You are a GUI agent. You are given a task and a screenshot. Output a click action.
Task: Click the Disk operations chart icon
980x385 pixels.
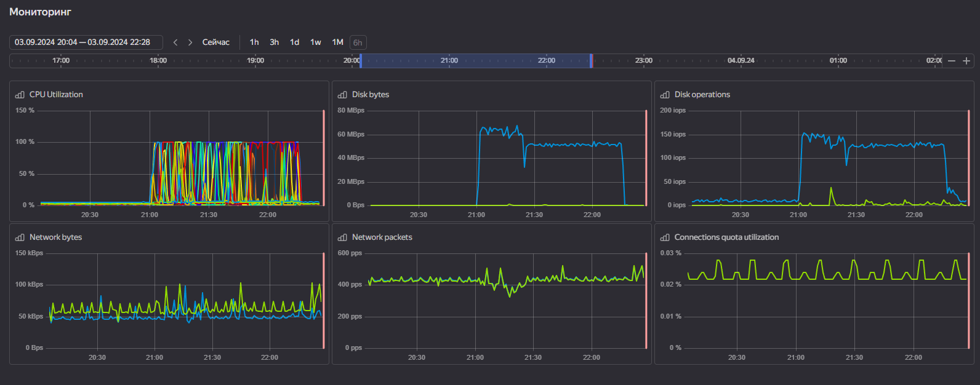(x=665, y=95)
